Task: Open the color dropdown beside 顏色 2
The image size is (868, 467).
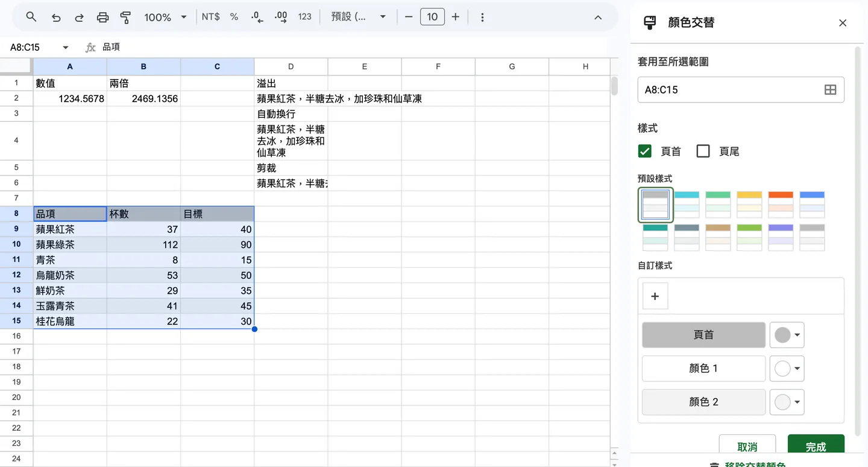Action: [787, 402]
